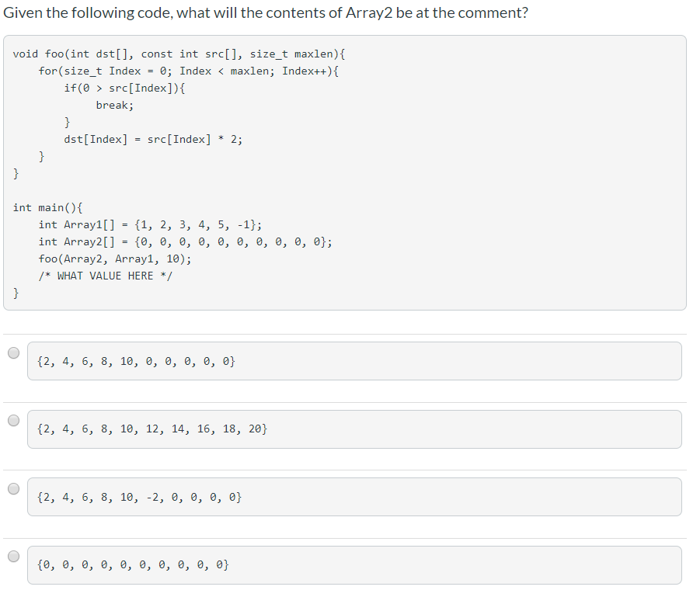This screenshot has width=700, height=597.
Task: Click the 'break;' statement
Action: coord(113,105)
